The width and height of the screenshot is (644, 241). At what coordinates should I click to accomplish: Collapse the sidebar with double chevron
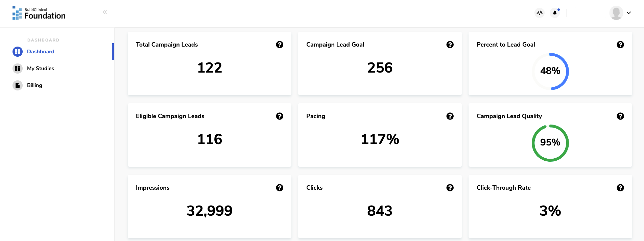coord(105,12)
